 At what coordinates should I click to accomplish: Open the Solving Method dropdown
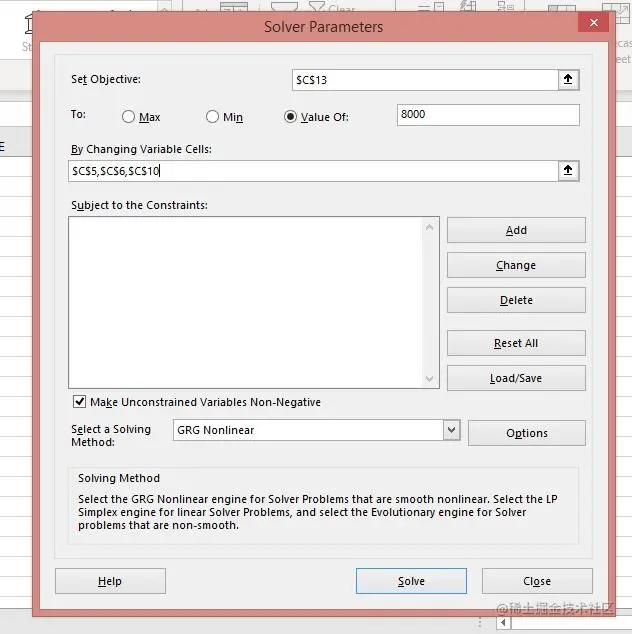tap(451, 430)
